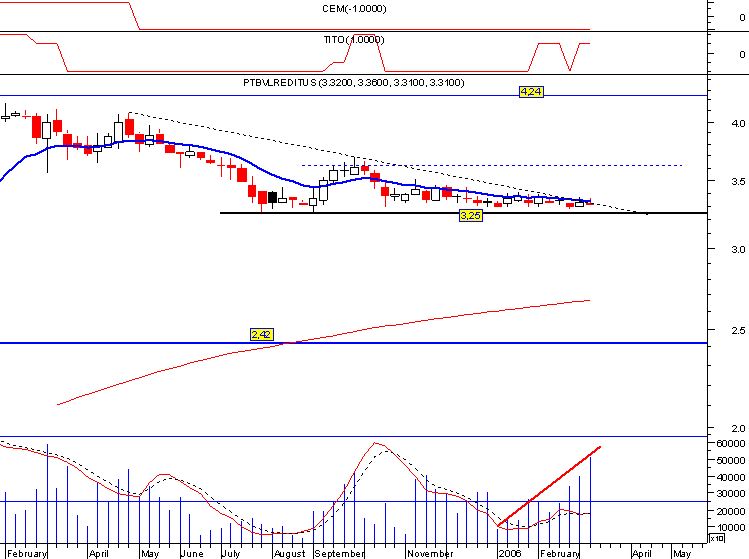Click the July label on time axis

231,553
